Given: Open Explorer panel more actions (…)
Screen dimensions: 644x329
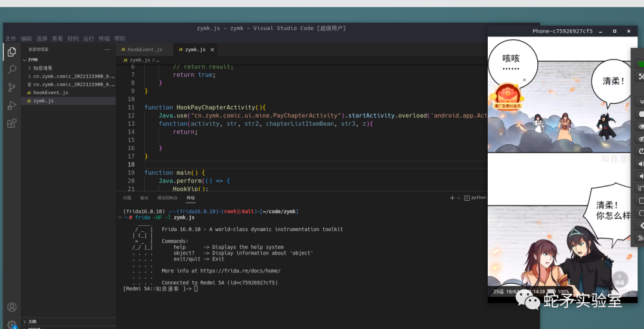Looking at the screenshot, I should (x=107, y=49).
